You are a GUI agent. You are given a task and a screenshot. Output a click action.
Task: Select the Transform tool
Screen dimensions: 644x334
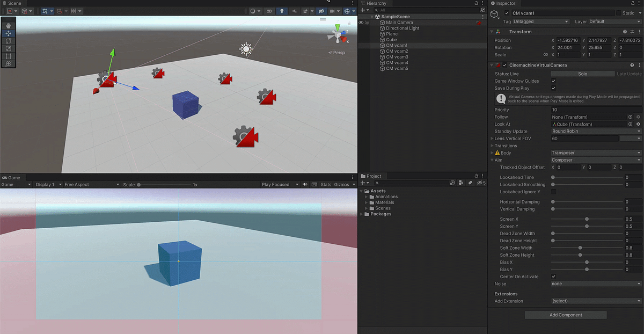(x=8, y=63)
